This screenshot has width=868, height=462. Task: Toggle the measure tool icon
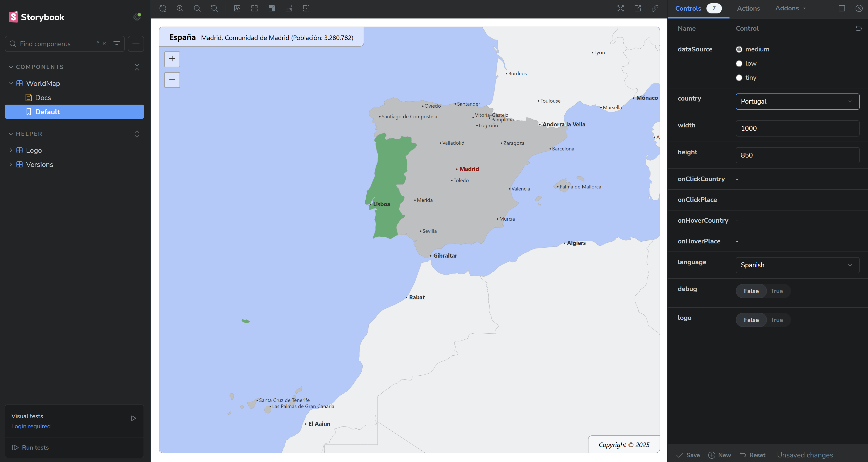click(289, 8)
